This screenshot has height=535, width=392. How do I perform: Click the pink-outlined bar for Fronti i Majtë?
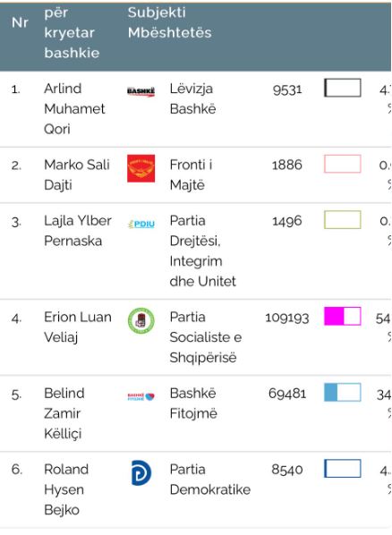tap(343, 164)
